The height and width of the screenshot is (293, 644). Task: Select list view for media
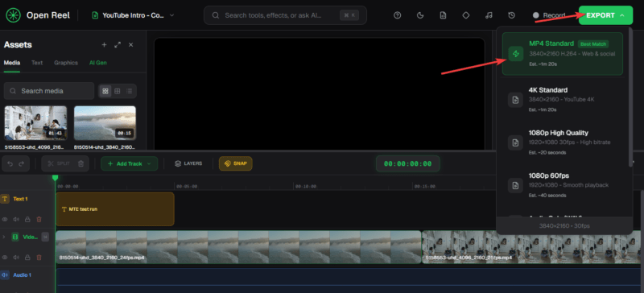click(x=130, y=91)
